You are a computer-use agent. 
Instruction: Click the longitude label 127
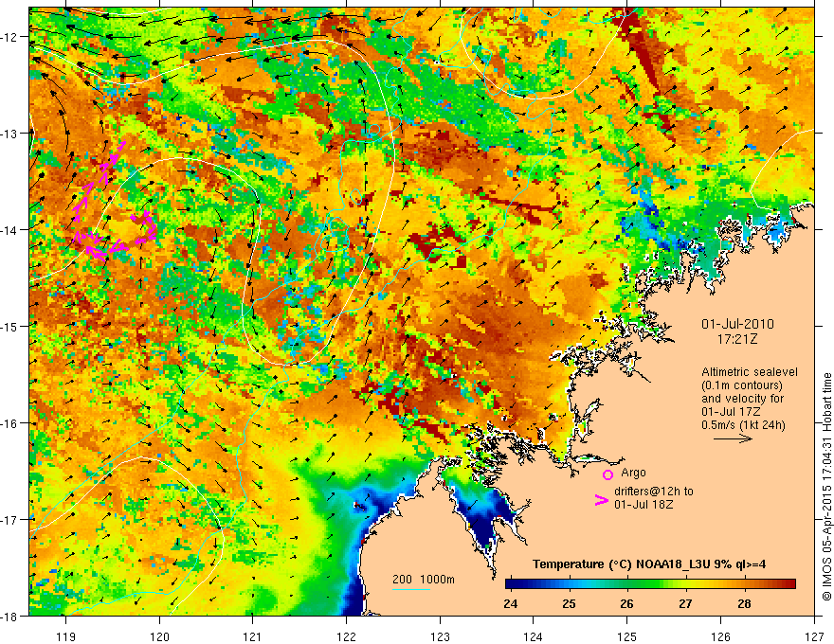[x=814, y=636]
